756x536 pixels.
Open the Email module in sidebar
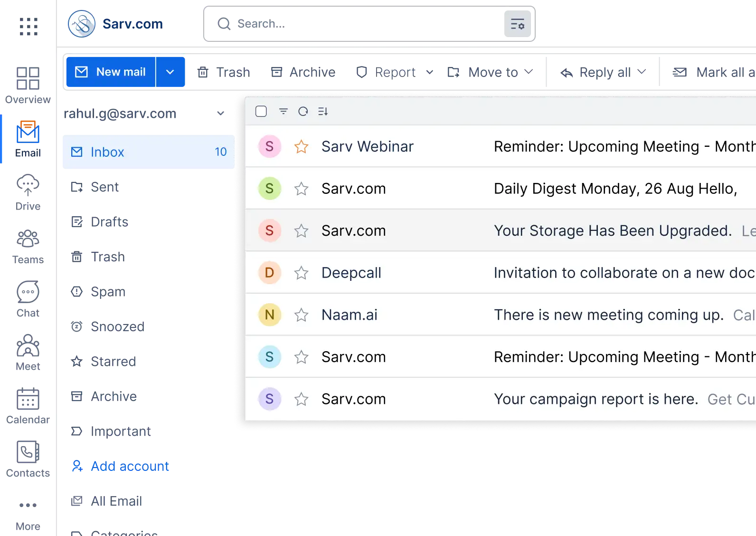[x=28, y=139]
